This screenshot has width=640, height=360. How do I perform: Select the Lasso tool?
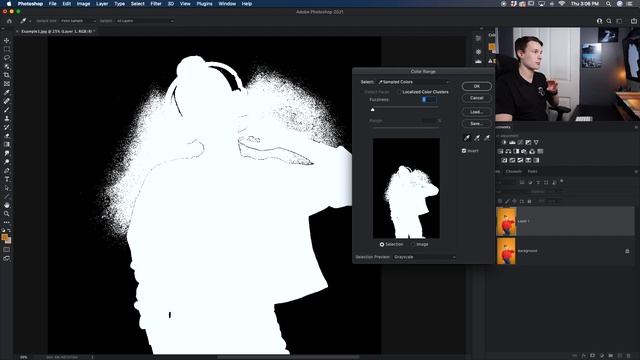click(x=7, y=58)
